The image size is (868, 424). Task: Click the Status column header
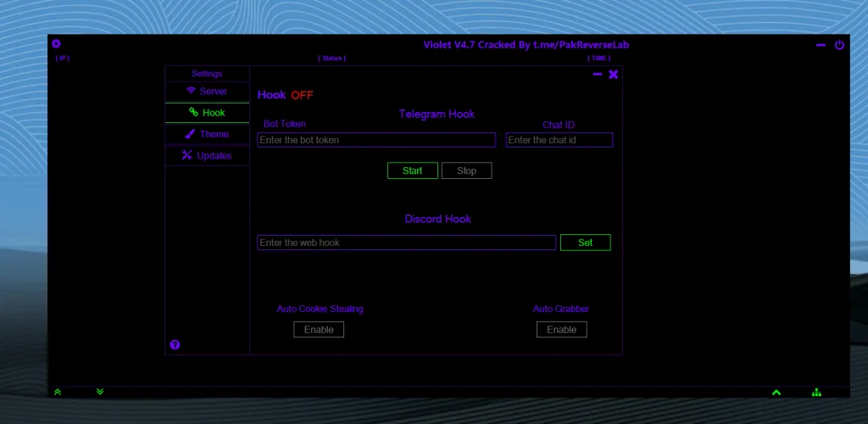pyautogui.click(x=331, y=59)
